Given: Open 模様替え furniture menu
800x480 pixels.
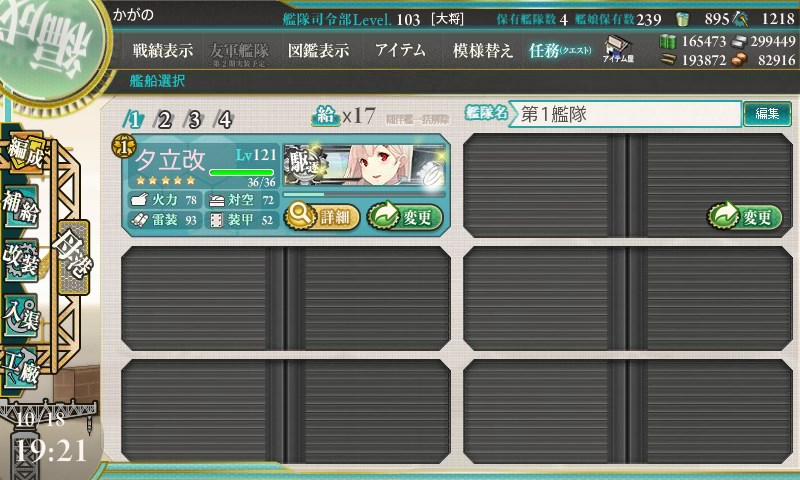Looking at the screenshot, I should click(482, 50).
